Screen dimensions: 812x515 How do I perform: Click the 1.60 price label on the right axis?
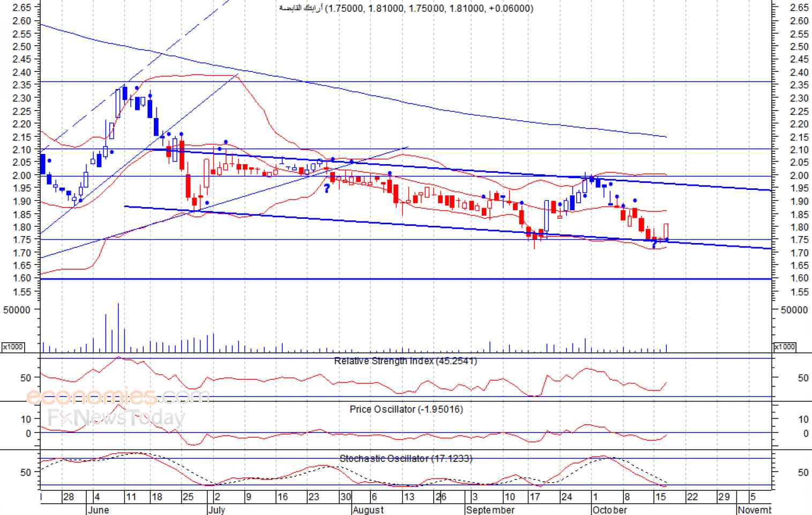[799, 278]
